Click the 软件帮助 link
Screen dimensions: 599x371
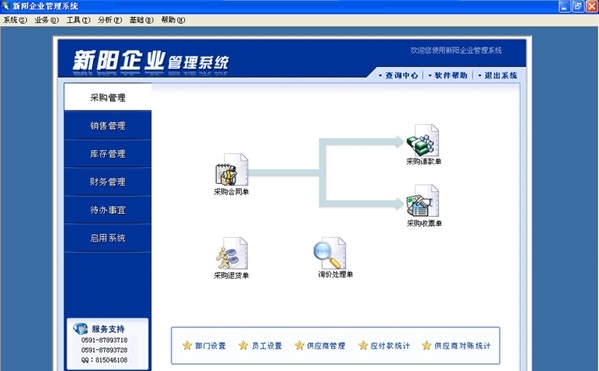pos(451,75)
